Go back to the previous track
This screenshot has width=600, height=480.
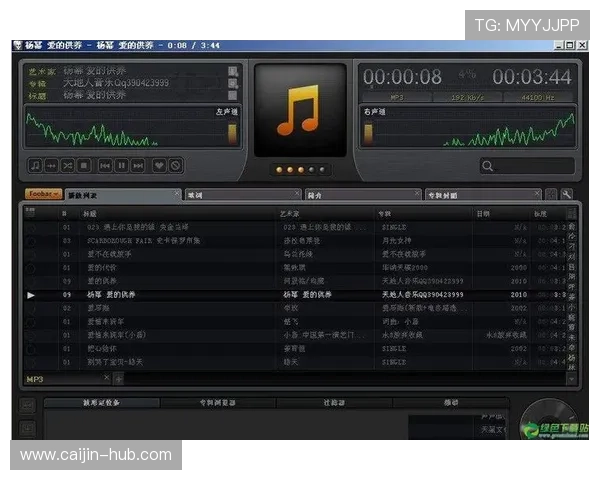[103, 165]
